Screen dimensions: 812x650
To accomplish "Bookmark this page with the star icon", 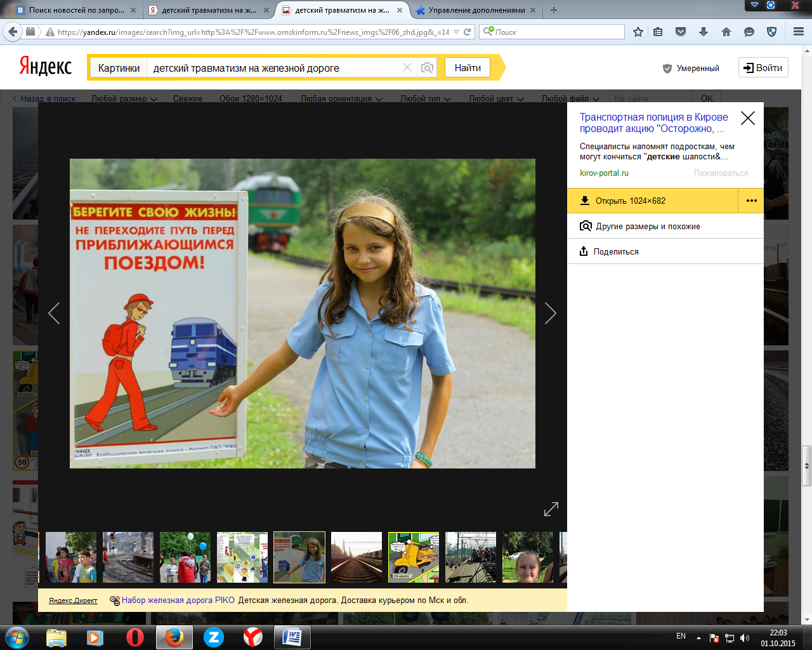I will click(638, 32).
